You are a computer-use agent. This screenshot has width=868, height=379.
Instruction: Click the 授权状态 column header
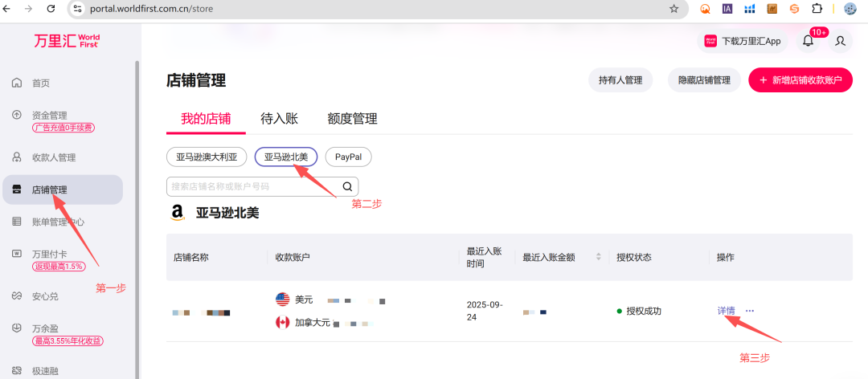click(634, 257)
